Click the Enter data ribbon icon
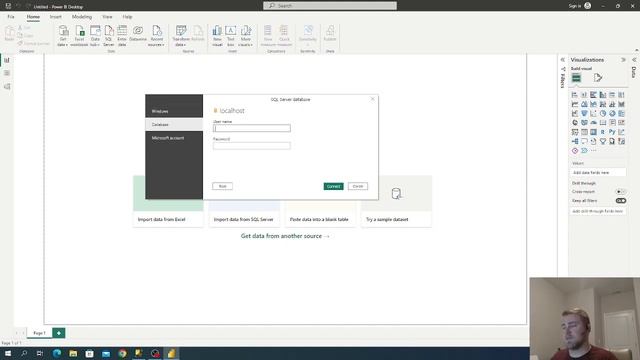 tap(122, 36)
